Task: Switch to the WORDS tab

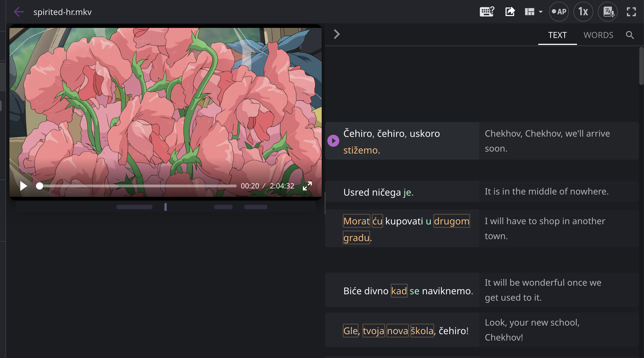Action: (598, 35)
